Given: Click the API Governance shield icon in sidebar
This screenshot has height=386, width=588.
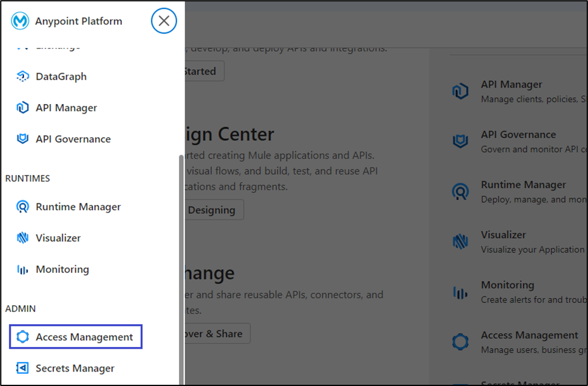Looking at the screenshot, I should 23,139.
